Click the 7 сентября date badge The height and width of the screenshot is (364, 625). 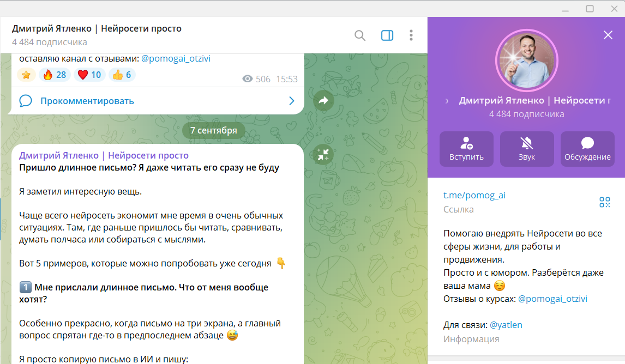pos(214,130)
